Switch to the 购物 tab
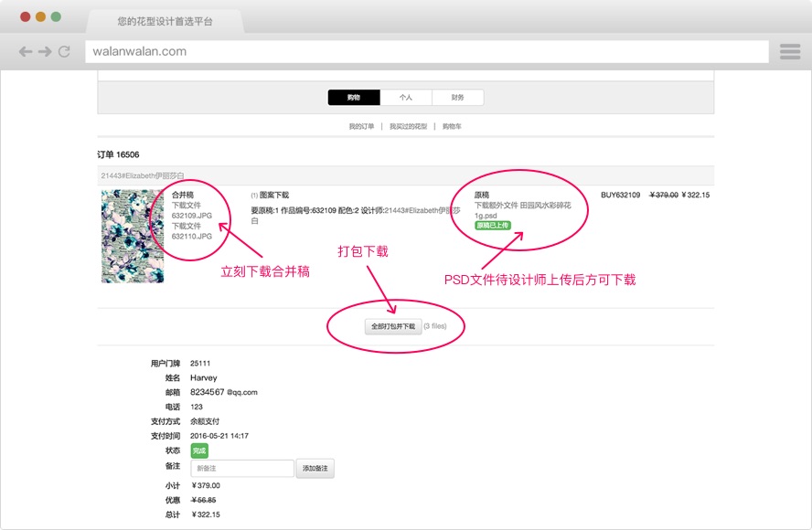The width and height of the screenshot is (812, 530). pyautogui.click(x=354, y=98)
